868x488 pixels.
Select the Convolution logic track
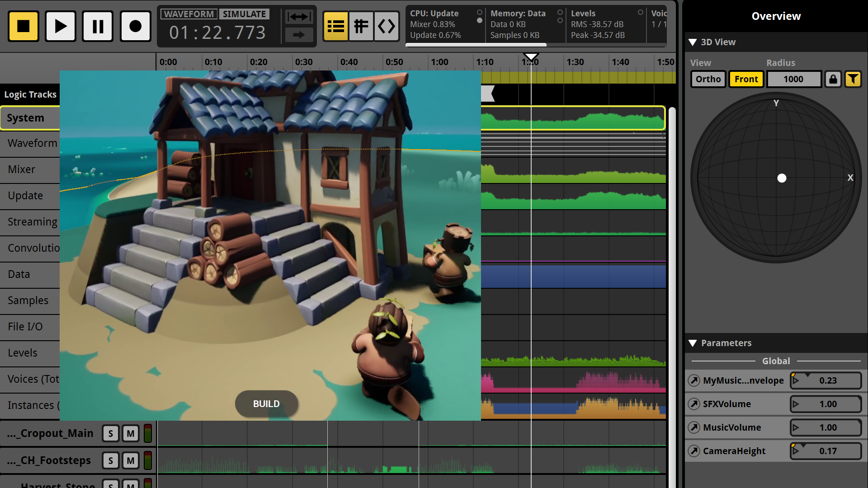tap(30, 249)
